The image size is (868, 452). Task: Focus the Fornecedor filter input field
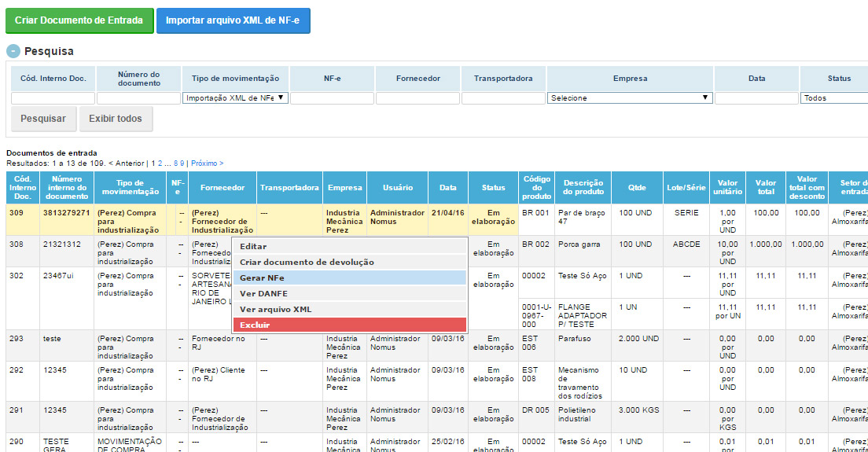coord(417,98)
